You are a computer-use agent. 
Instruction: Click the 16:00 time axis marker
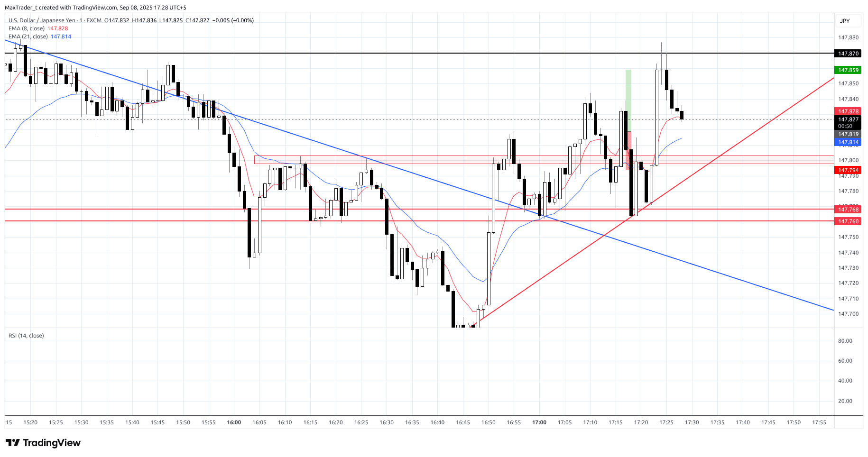(x=234, y=422)
